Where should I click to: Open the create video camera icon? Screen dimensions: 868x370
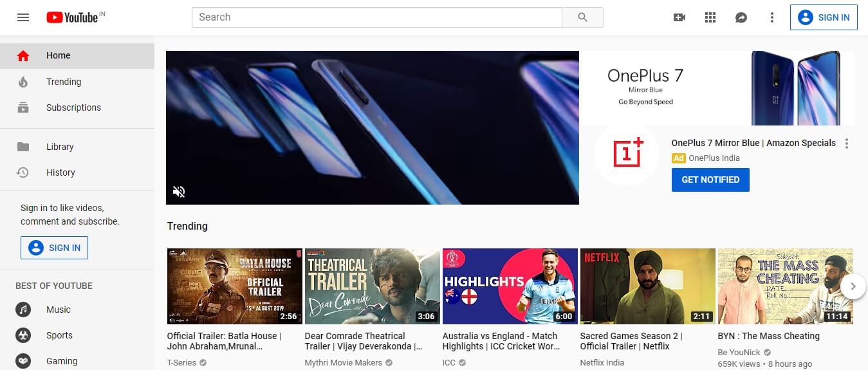(x=679, y=17)
